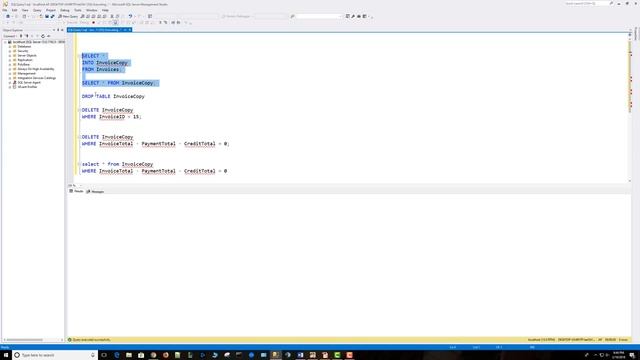Pin or auto-hide the Object Explorer panel
Screen dimensions: 640x360
(x=58, y=30)
